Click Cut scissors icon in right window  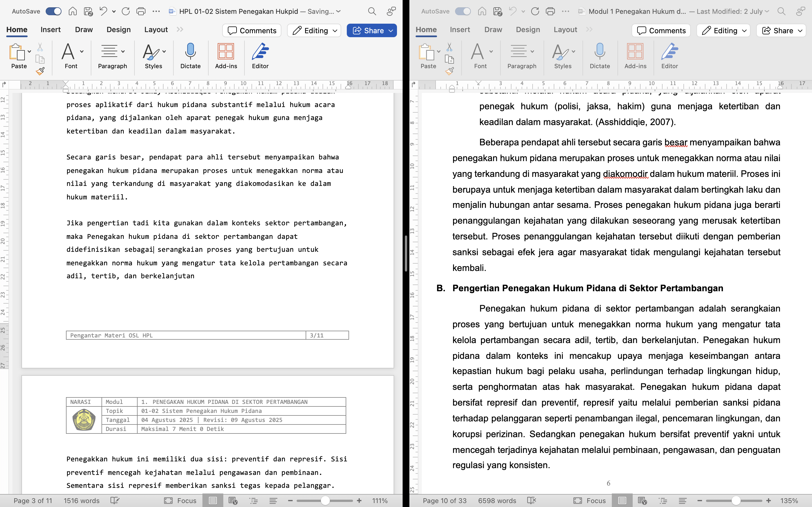click(x=449, y=47)
